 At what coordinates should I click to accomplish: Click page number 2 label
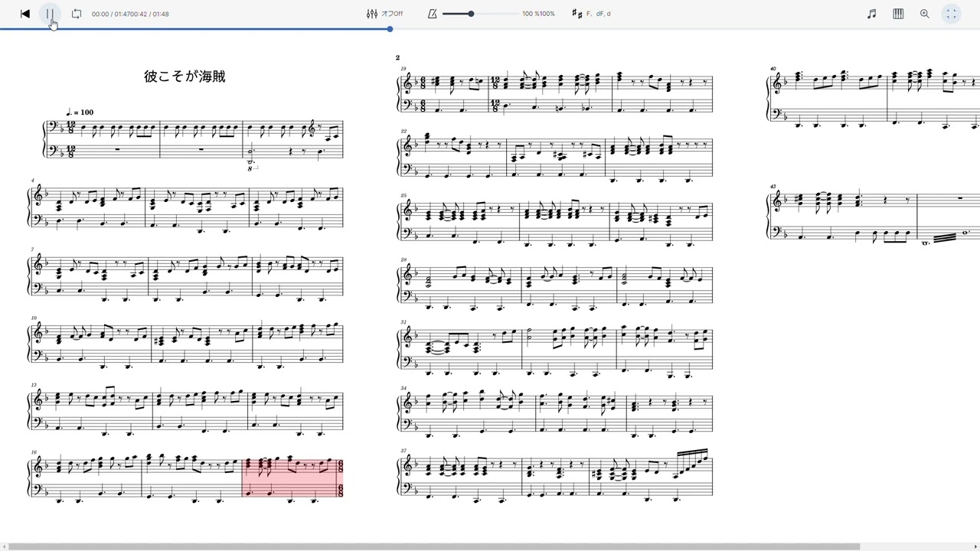pyautogui.click(x=398, y=58)
